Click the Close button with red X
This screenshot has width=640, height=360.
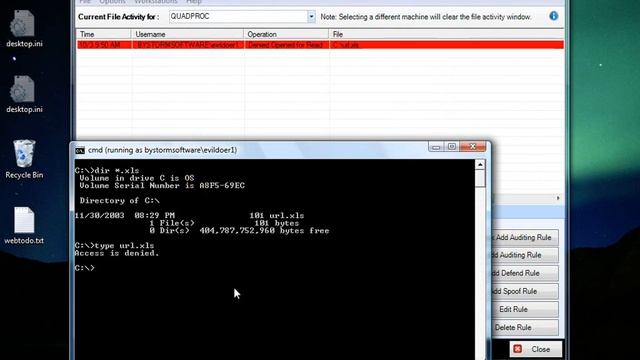point(536,349)
